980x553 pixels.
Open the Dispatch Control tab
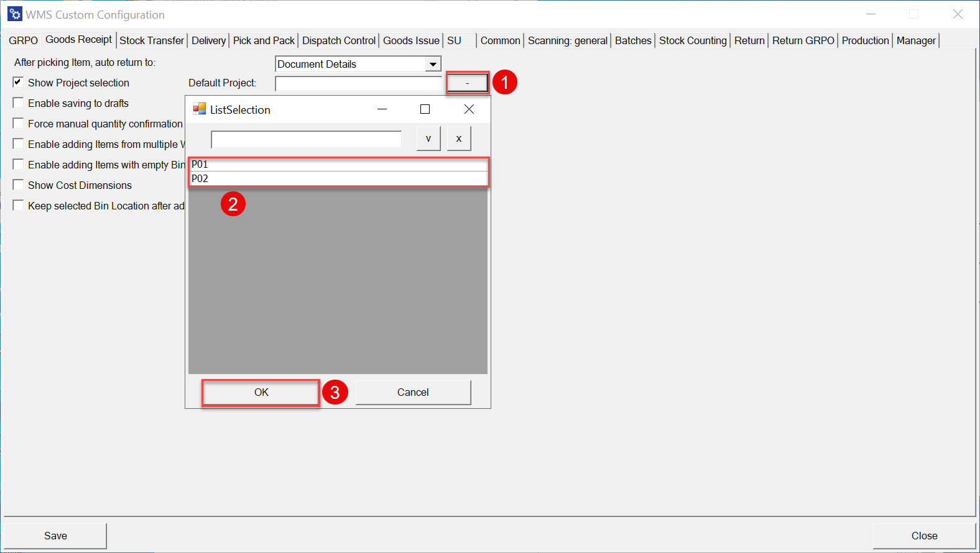click(x=339, y=40)
